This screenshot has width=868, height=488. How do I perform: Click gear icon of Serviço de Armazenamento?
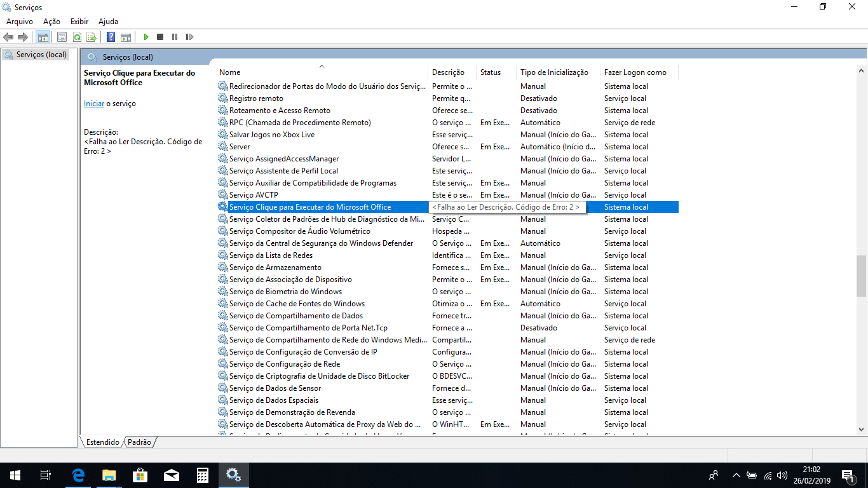point(222,268)
